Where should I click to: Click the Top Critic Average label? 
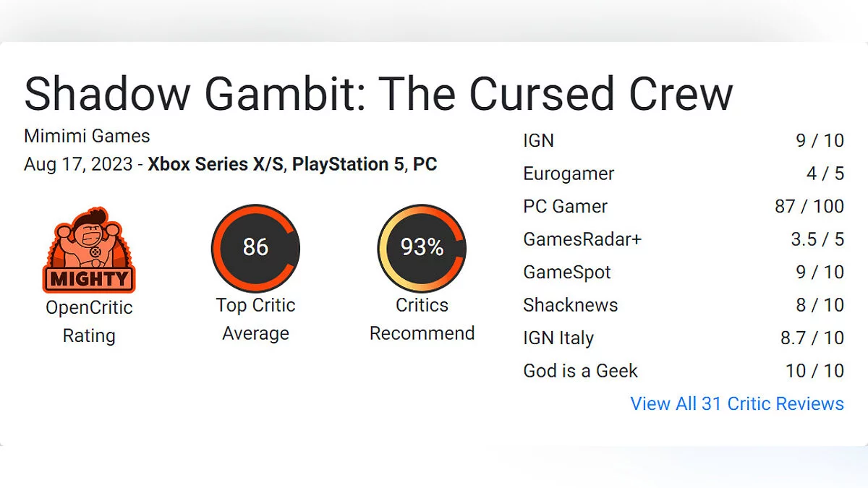pos(255,319)
